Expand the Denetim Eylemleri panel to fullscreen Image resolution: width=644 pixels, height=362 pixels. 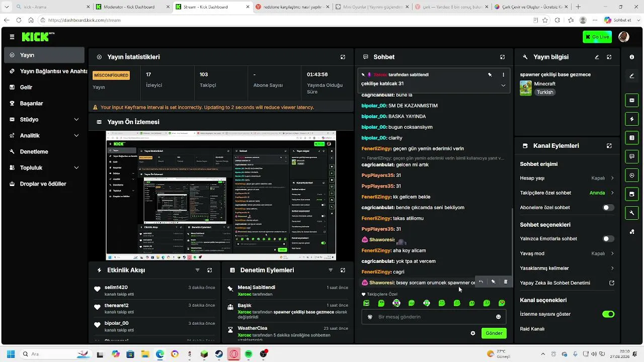343,270
